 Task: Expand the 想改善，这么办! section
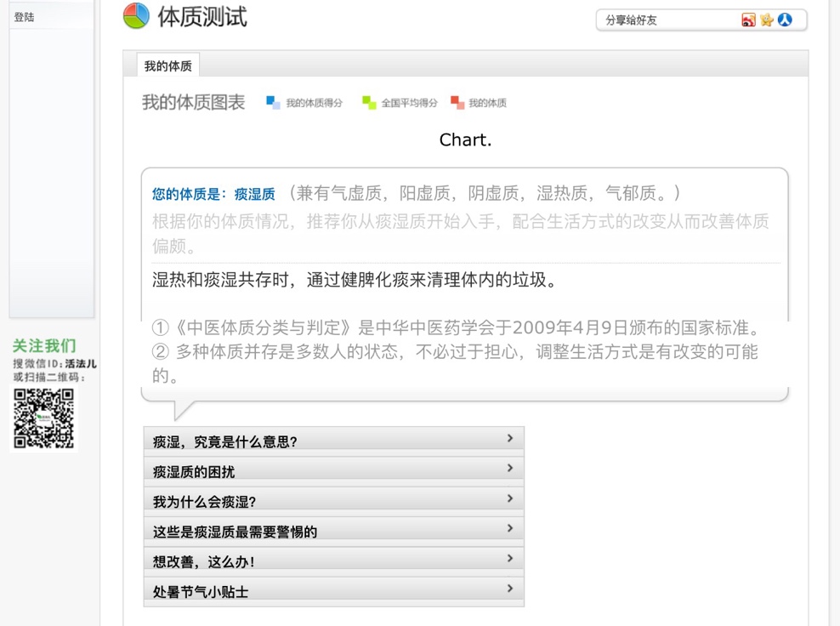[333, 561]
